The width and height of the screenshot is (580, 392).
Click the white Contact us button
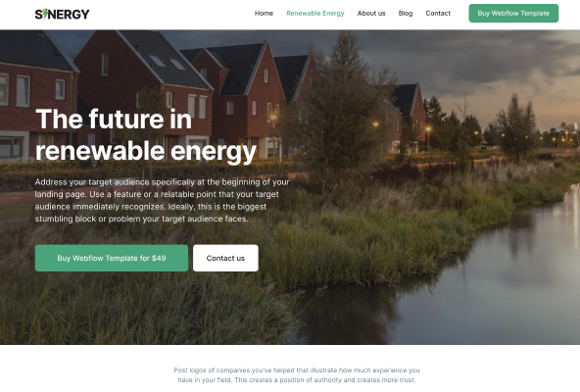pos(225,258)
